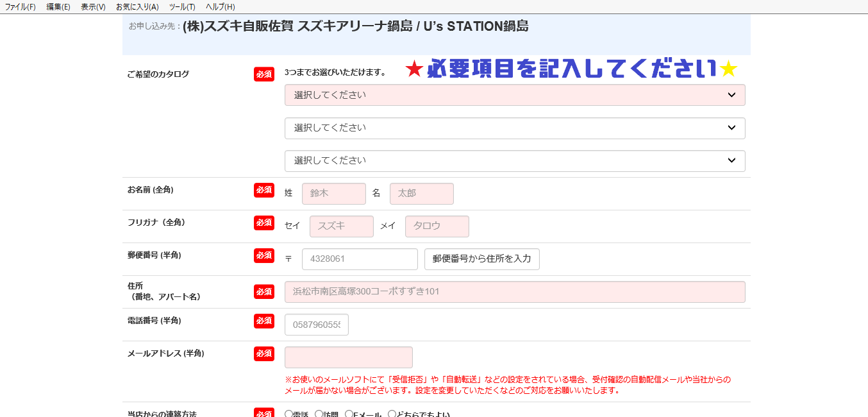Click the 郵便番号から住所を入力 button
Screen dimensions: 868x417
tap(482, 259)
